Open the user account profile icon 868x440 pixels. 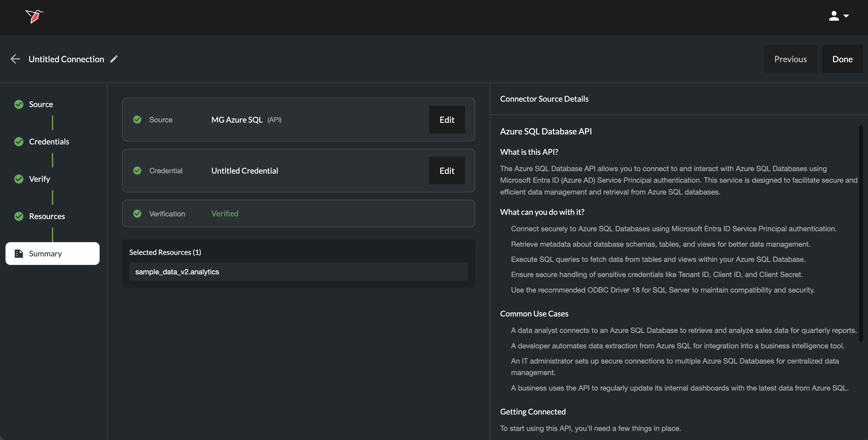point(834,16)
